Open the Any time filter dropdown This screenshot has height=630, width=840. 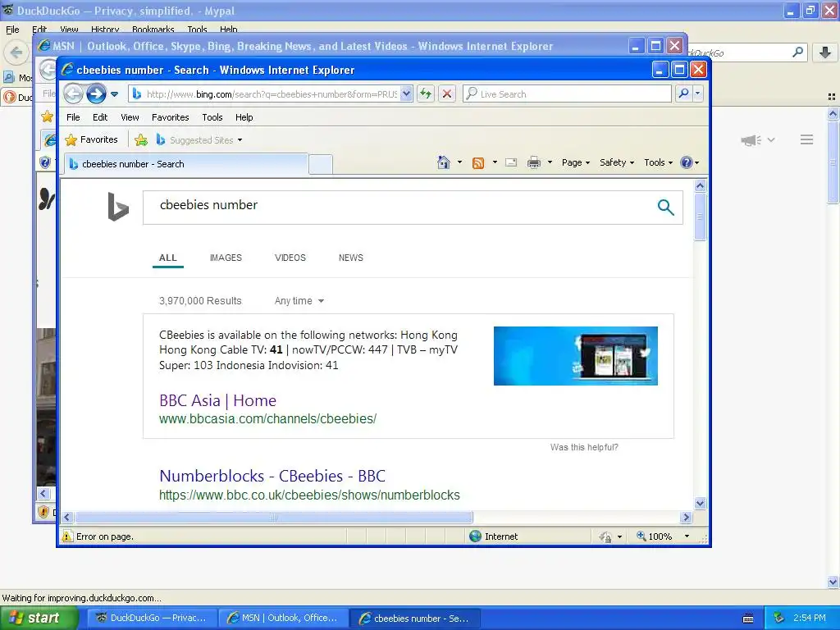(x=299, y=301)
